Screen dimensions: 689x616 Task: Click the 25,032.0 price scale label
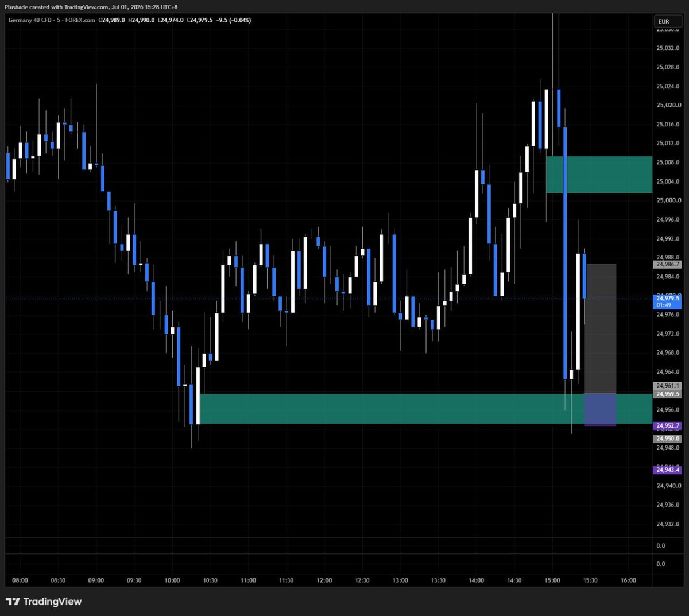point(668,48)
